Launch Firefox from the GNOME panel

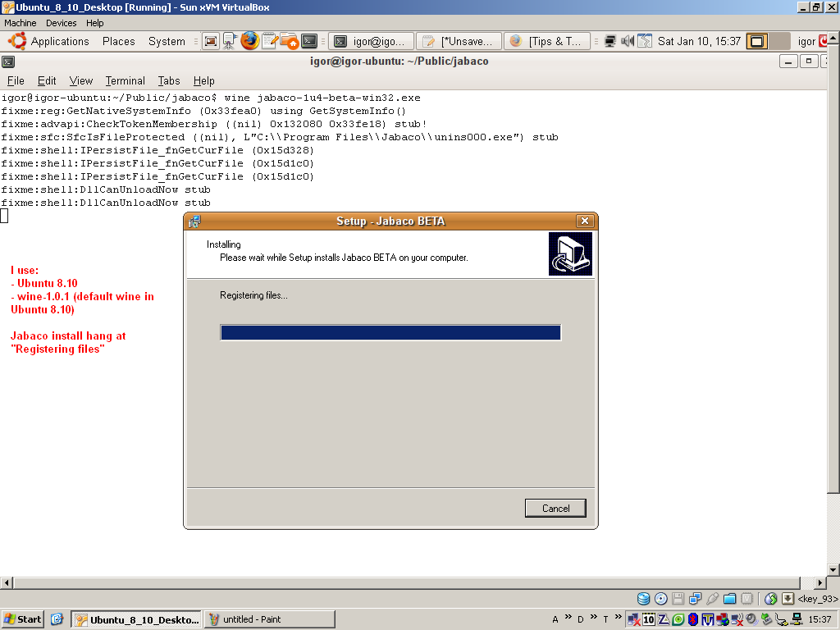click(x=249, y=41)
